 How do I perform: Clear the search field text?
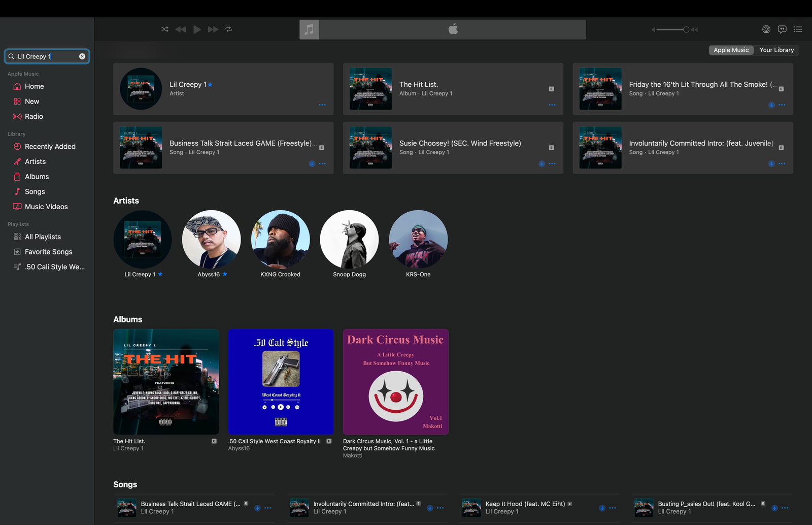point(82,56)
